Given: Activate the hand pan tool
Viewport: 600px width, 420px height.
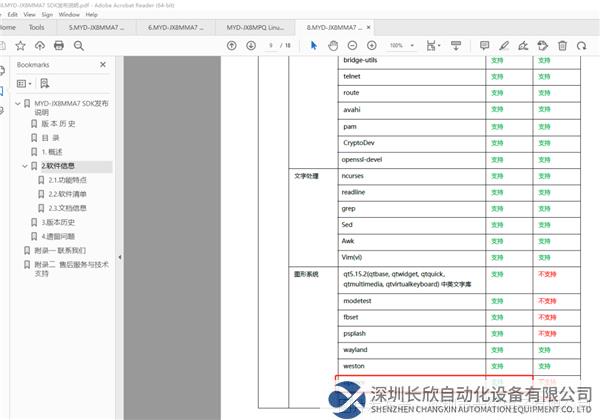Looking at the screenshot, I should 332,46.
